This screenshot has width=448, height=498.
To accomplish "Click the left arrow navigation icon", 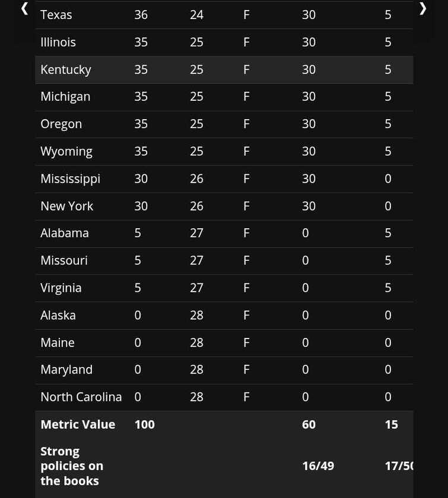I will pos(24,8).
